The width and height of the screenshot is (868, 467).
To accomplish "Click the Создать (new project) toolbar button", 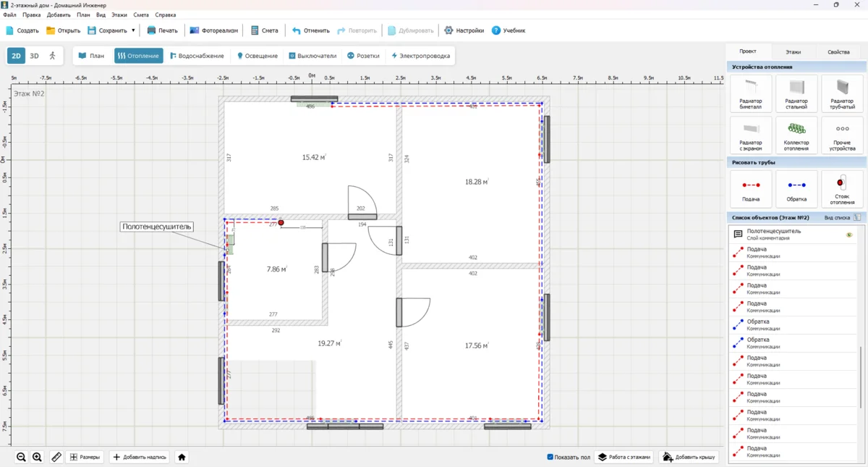I will click(x=22, y=30).
